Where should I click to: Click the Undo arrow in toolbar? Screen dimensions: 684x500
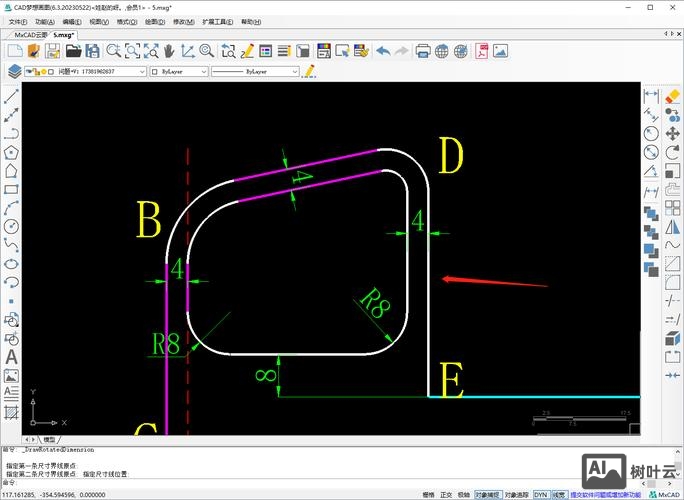384,51
